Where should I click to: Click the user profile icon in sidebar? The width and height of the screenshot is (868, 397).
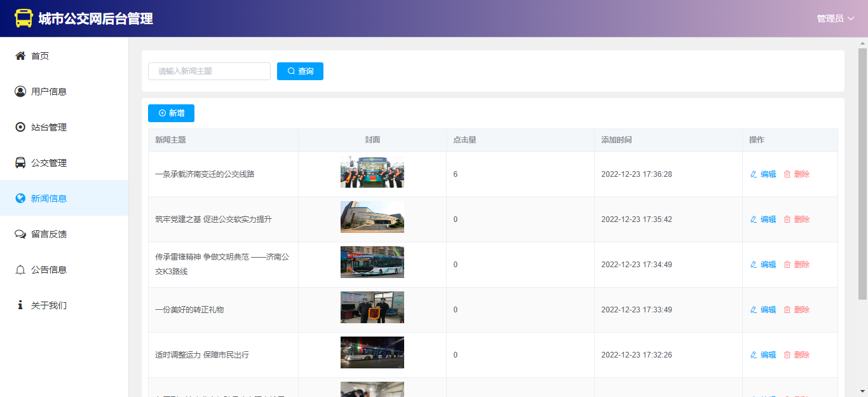pos(20,92)
